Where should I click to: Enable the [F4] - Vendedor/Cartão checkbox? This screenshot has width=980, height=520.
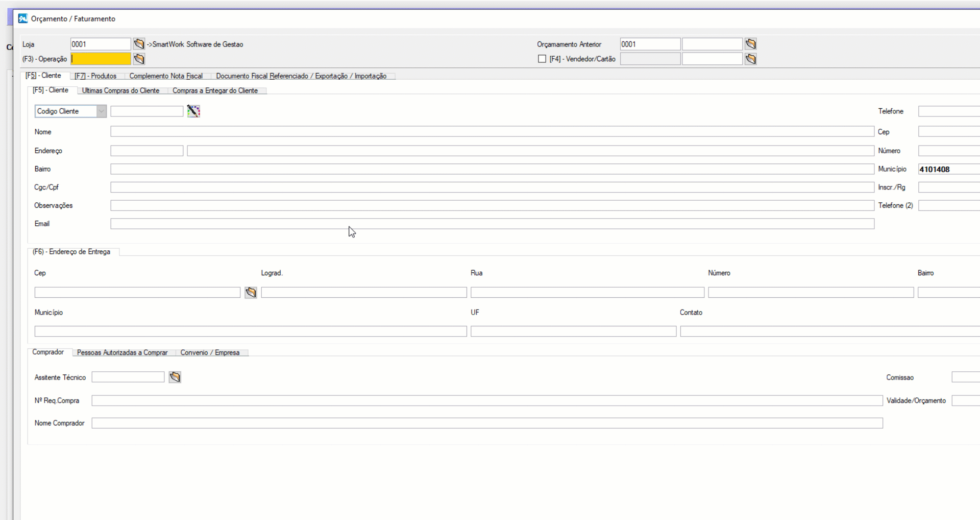542,59
